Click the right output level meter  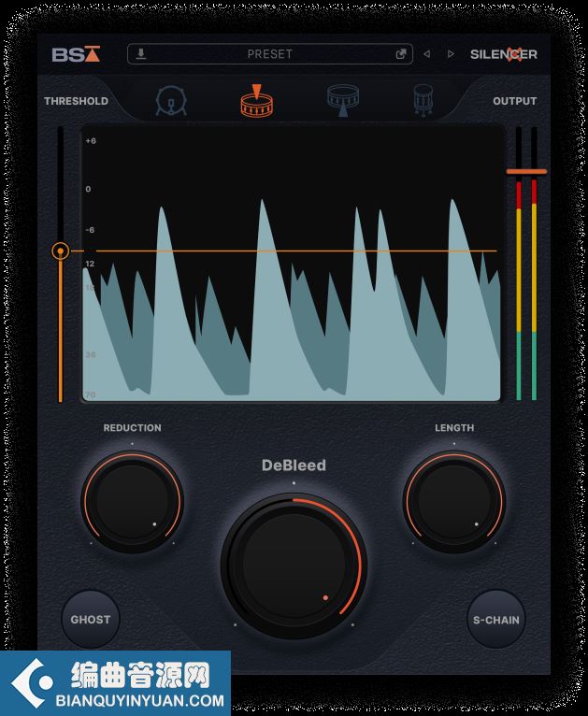pos(534,264)
